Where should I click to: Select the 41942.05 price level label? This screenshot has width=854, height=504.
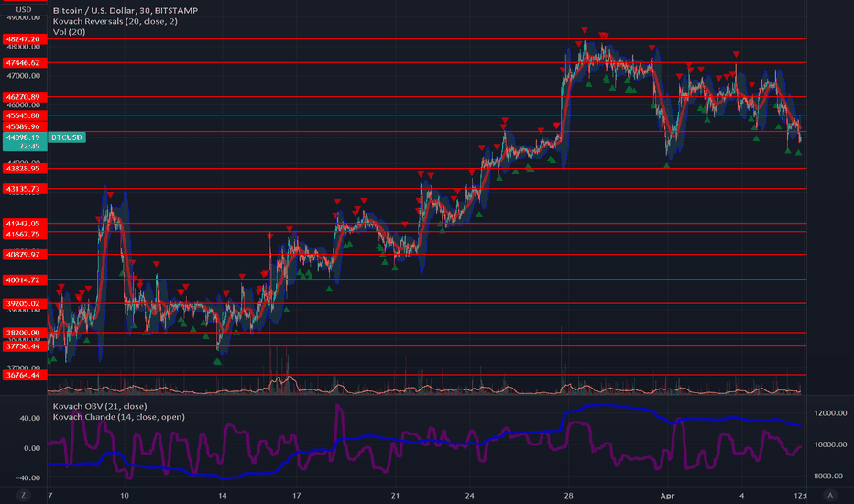[x=25, y=224]
